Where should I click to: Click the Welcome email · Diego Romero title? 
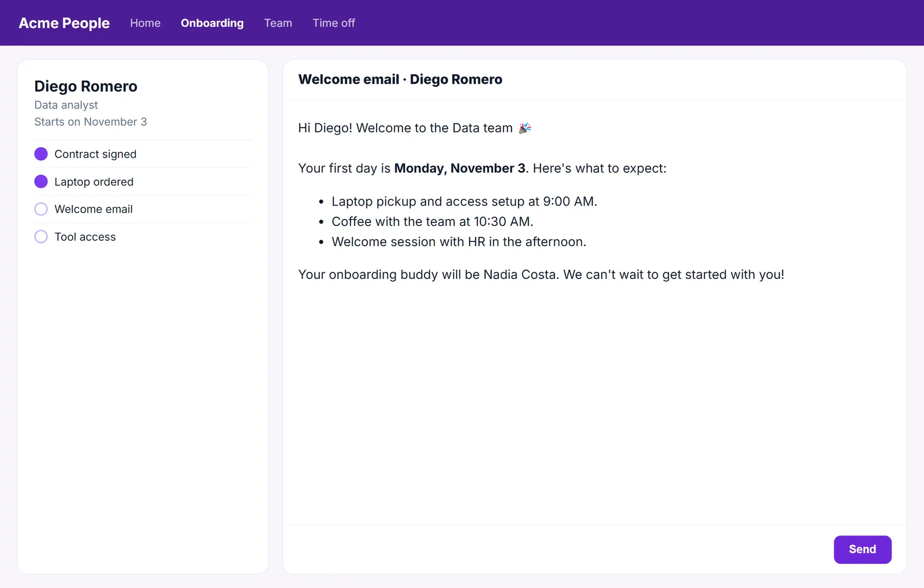[x=400, y=79]
